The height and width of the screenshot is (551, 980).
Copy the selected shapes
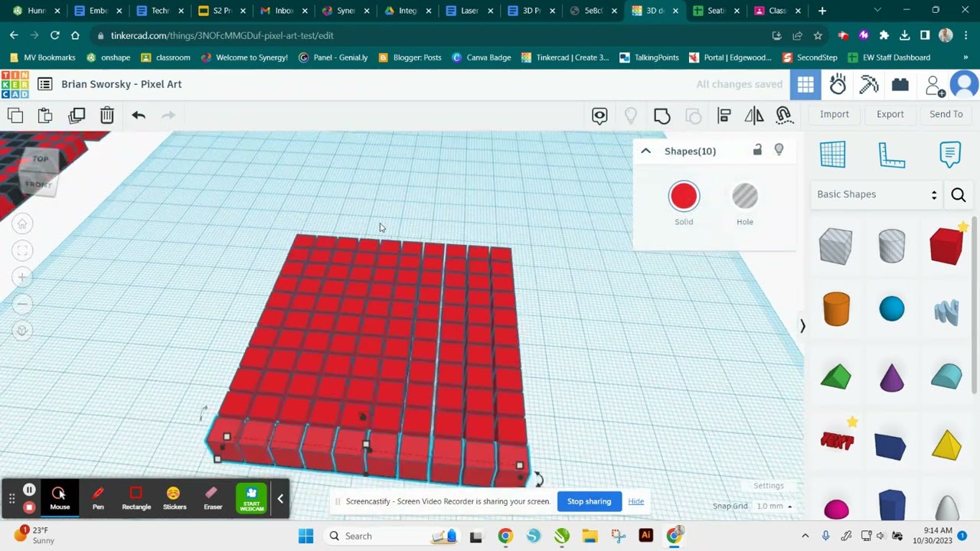pos(15,116)
